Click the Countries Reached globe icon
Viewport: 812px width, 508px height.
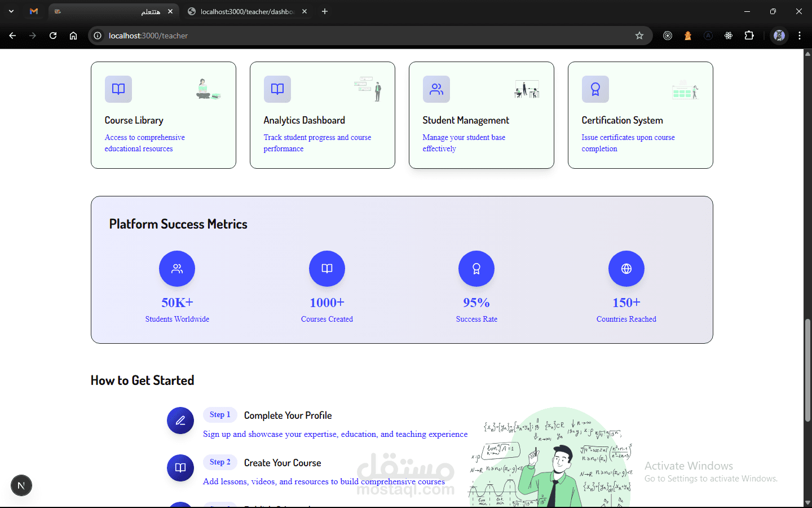626,269
